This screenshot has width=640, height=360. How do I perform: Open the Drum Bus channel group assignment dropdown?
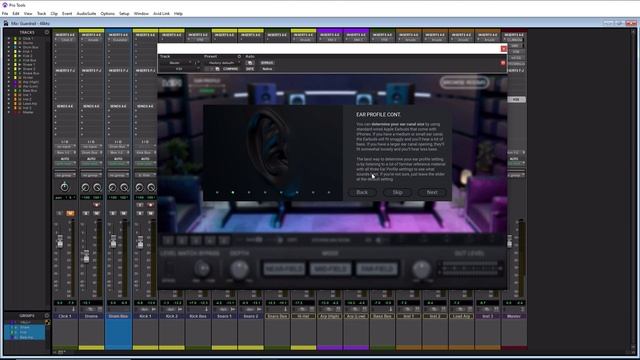[x=118, y=175]
